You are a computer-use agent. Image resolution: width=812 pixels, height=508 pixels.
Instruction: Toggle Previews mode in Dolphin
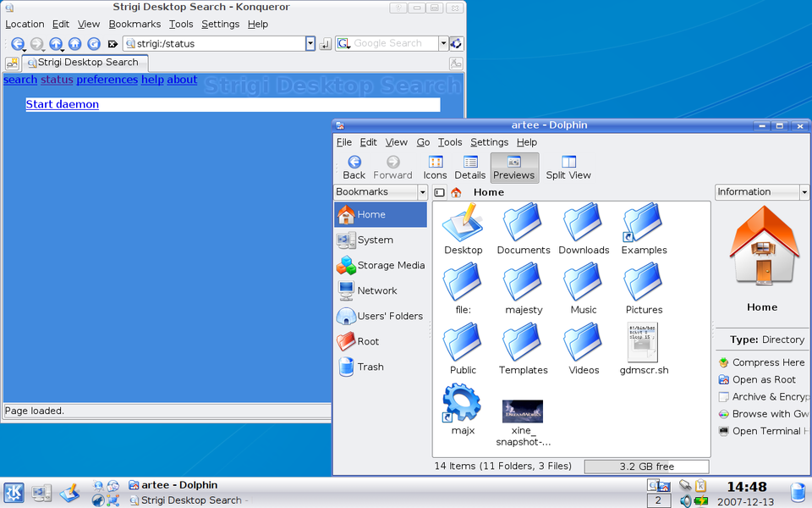[514, 168]
